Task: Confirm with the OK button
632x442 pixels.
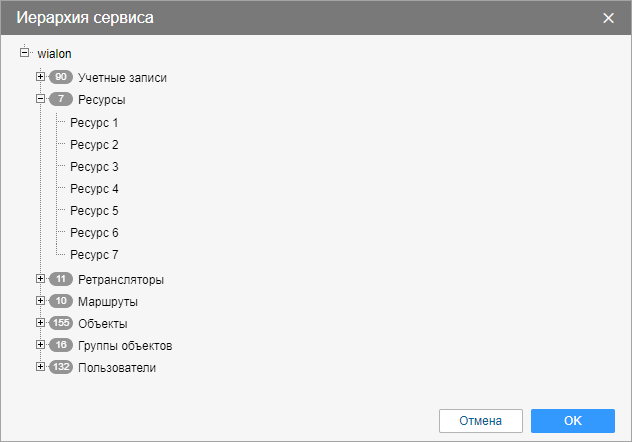Action: (x=573, y=421)
